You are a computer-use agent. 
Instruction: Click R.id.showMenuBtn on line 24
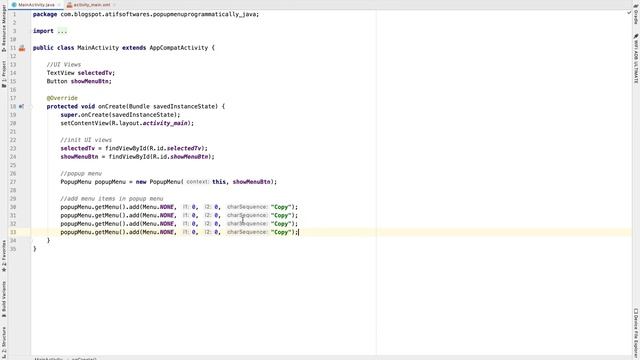tap(179, 157)
